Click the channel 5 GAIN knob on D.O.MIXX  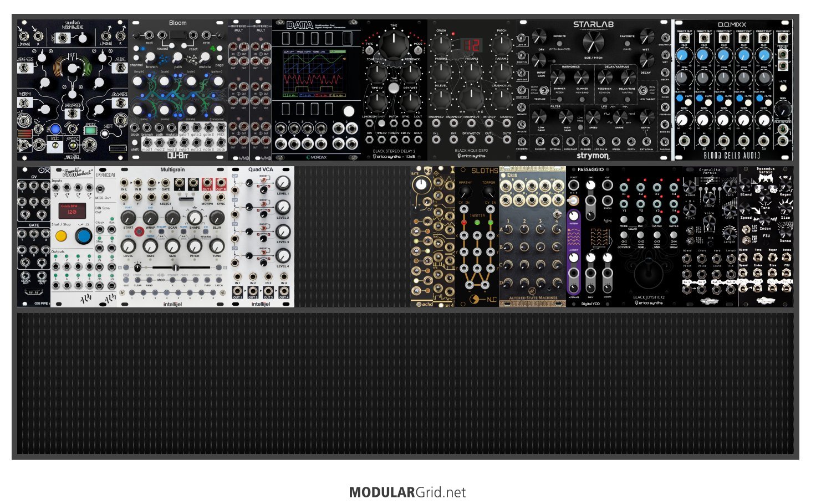[763, 119]
